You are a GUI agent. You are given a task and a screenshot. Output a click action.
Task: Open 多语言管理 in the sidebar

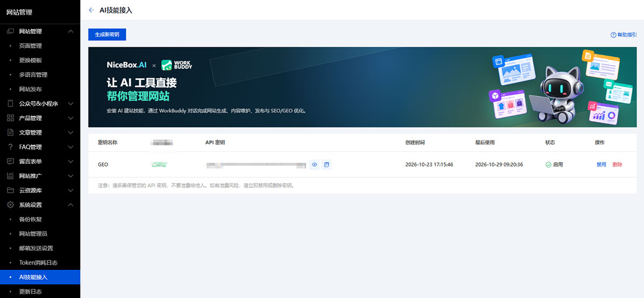(x=33, y=75)
